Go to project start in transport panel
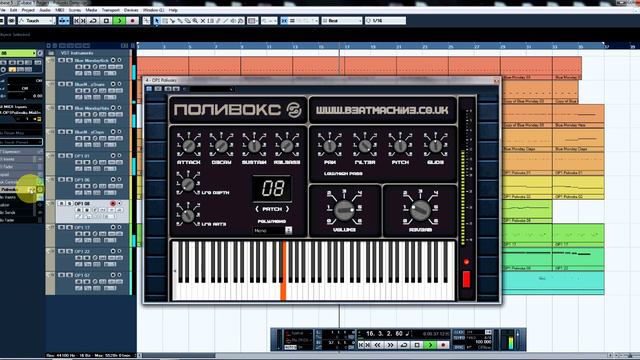This screenshot has width=640, height=360. 362,345
